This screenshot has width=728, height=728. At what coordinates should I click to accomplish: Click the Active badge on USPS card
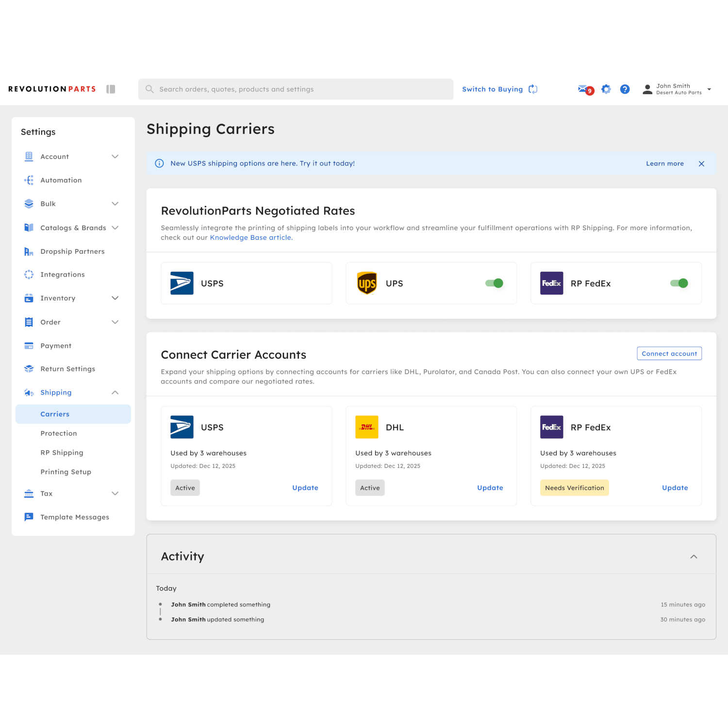coord(185,488)
